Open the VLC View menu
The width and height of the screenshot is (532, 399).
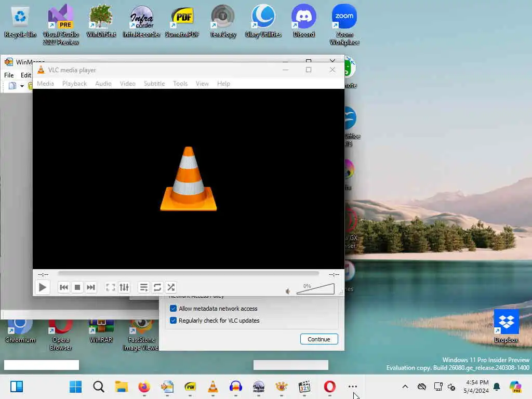tap(202, 84)
